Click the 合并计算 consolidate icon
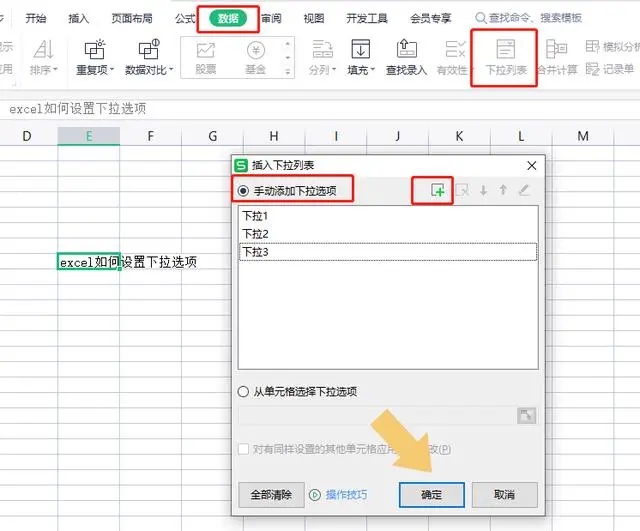Viewport: 640px width, 531px height. click(557, 57)
